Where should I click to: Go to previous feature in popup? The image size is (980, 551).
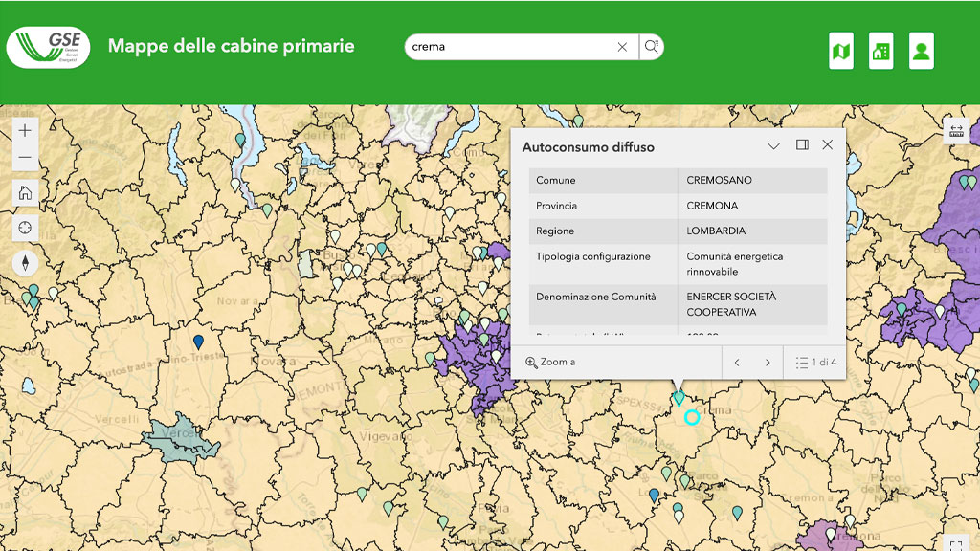[737, 363]
